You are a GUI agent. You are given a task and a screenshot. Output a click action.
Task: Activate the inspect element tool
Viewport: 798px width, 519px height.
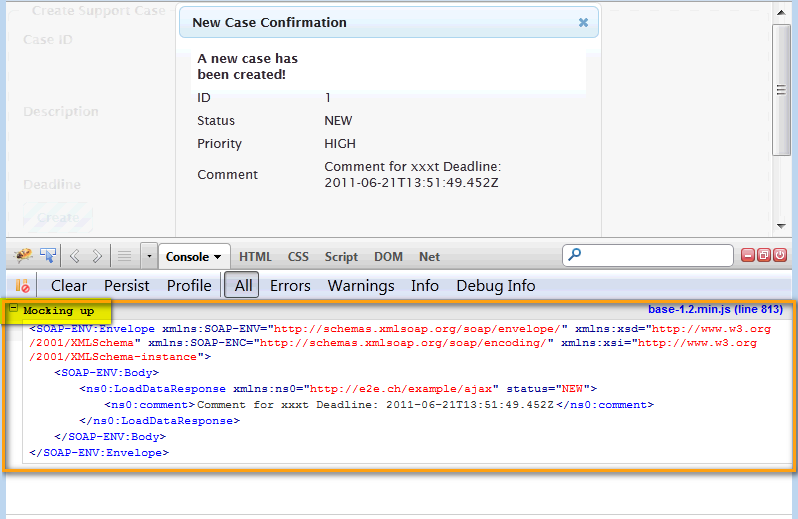pyautogui.click(x=47, y=256)
